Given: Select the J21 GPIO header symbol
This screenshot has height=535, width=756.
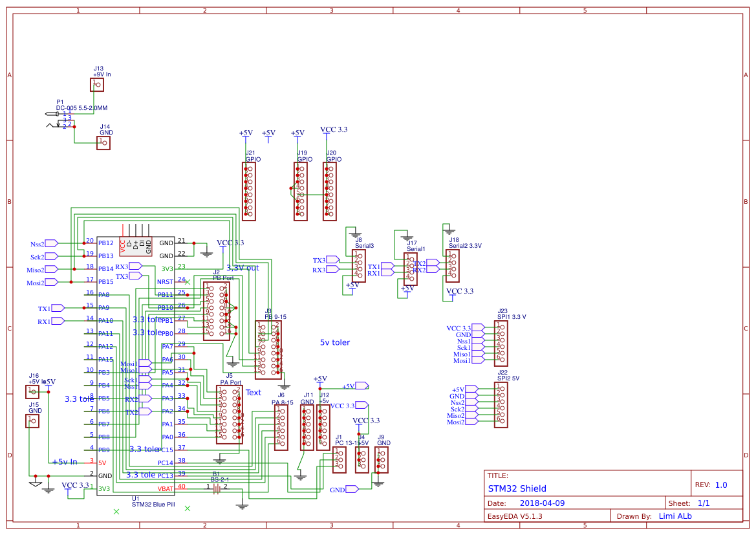Looking at the screenshot, I should [248, 191].
